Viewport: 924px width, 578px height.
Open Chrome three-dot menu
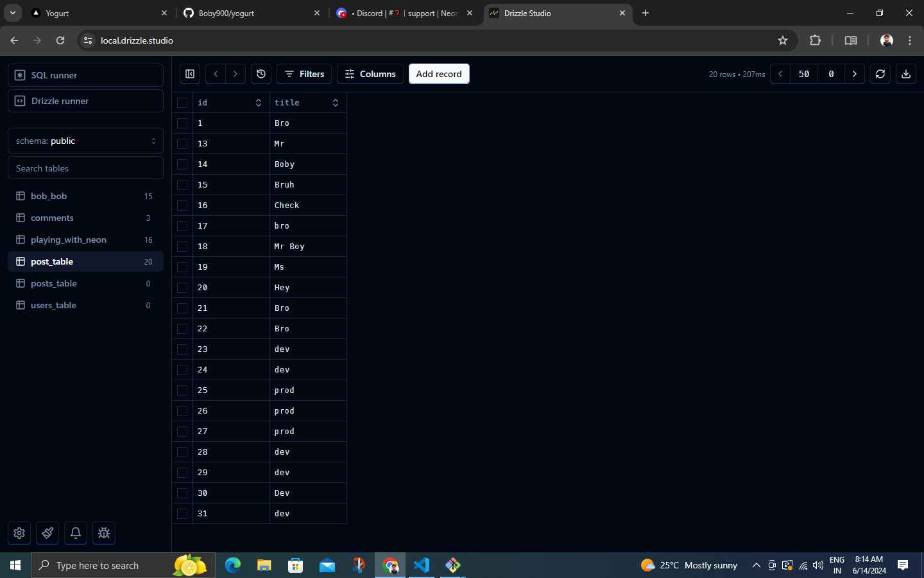(910, 40)
